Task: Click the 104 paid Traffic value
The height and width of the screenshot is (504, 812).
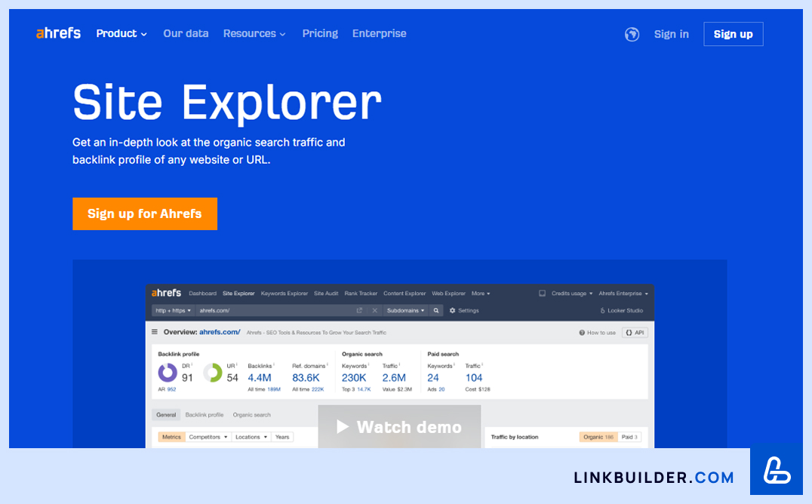Action: 474,377
